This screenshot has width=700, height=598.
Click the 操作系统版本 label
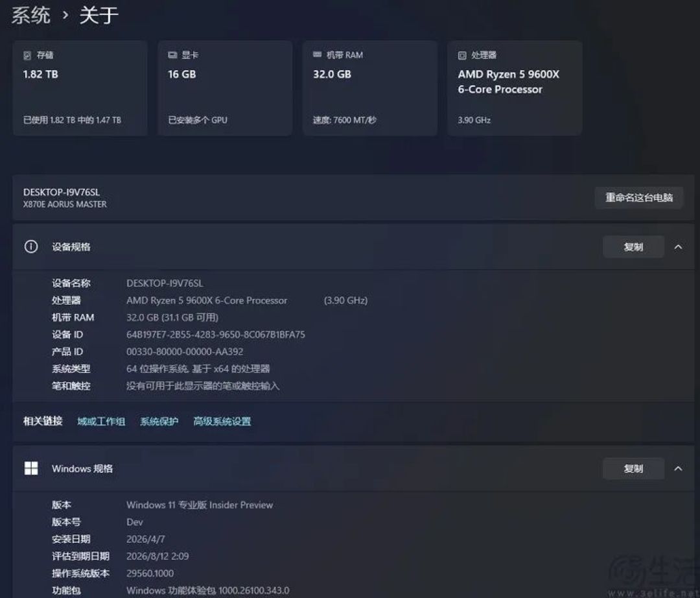[x=81, y=573]
